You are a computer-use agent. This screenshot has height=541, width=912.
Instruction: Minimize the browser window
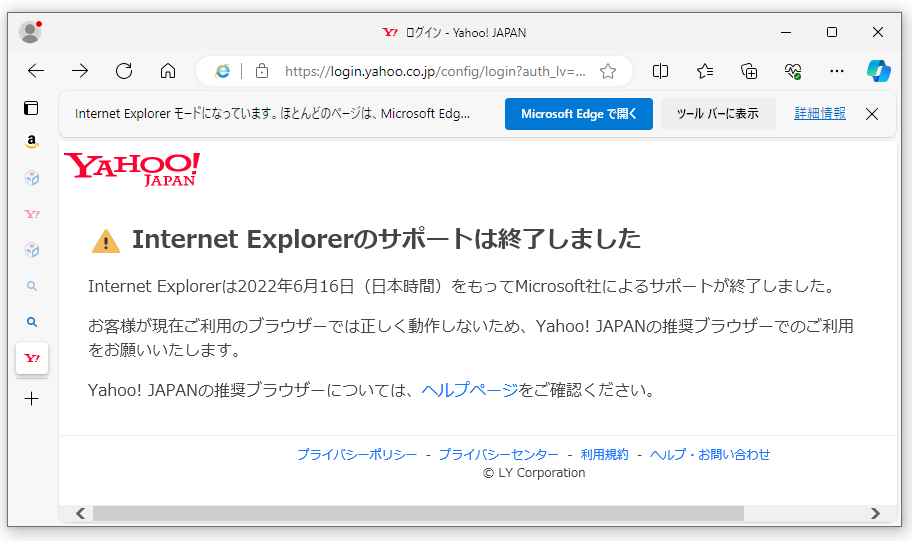click(786, 32)
